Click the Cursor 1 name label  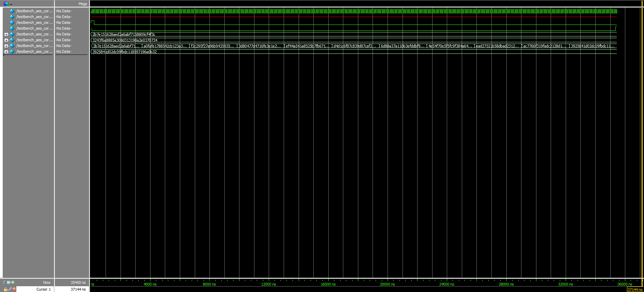point(43,289)
